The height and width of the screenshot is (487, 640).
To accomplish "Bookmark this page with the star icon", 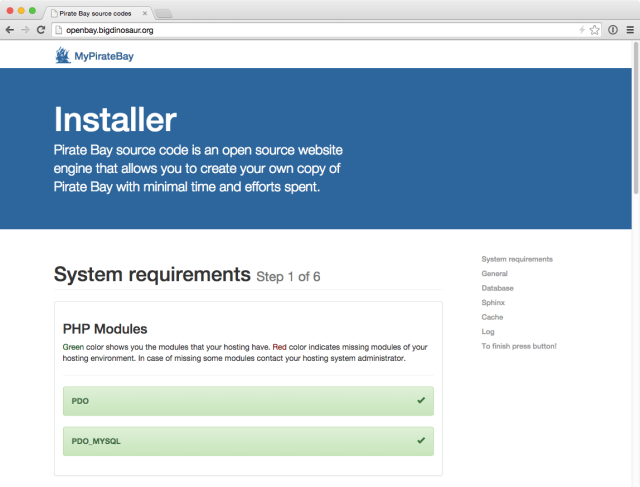I will coord(595,30).
